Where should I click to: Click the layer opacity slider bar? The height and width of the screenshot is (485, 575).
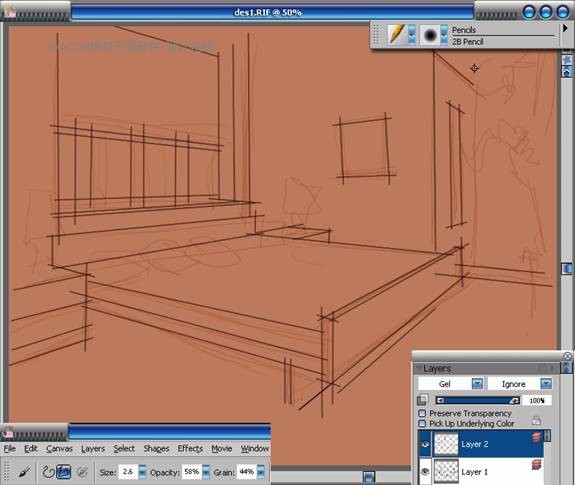pyautogui.click(x=477, y=401)
